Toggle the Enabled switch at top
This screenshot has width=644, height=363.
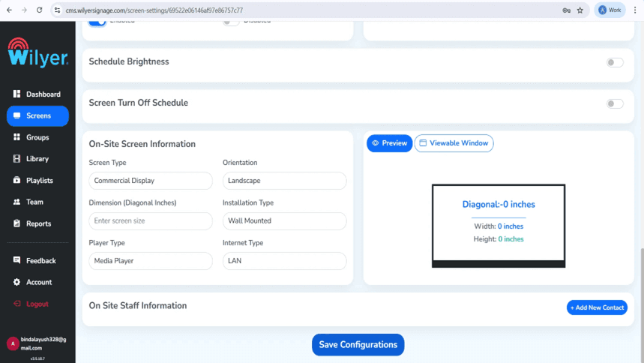pos(97,22)
